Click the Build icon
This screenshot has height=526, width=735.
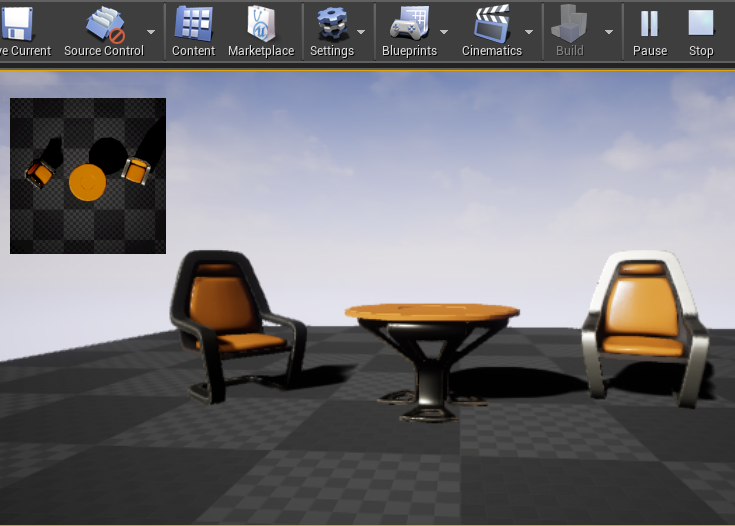pyautogui.click(x=569, y=23)
